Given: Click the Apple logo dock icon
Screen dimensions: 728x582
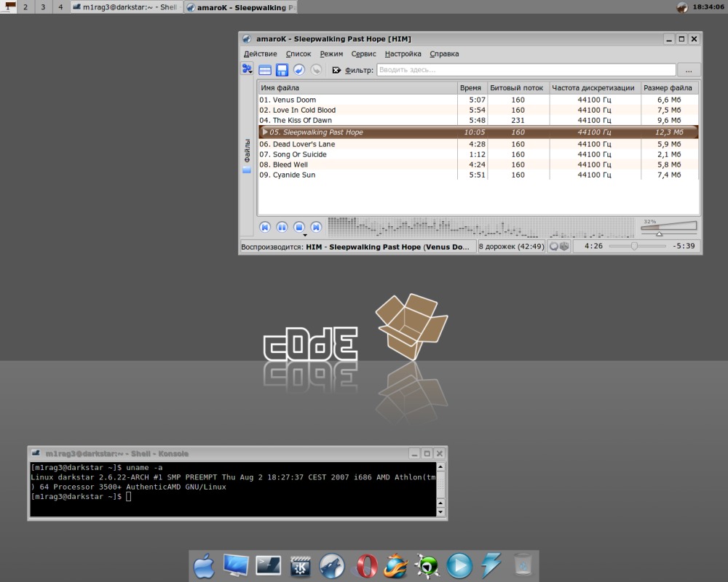Looking at the screenshot, I should pyautogui.click(x=205, y=565).
